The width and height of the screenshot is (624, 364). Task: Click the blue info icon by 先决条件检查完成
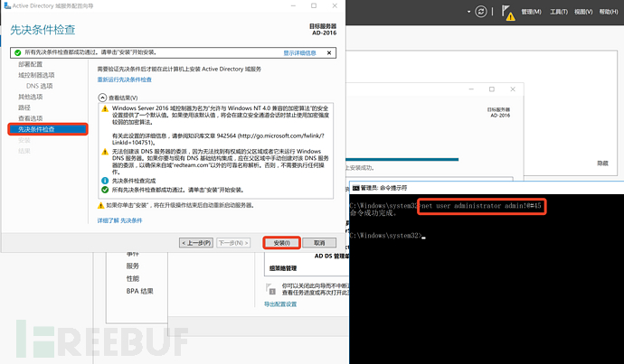click(x=105, y=181)
